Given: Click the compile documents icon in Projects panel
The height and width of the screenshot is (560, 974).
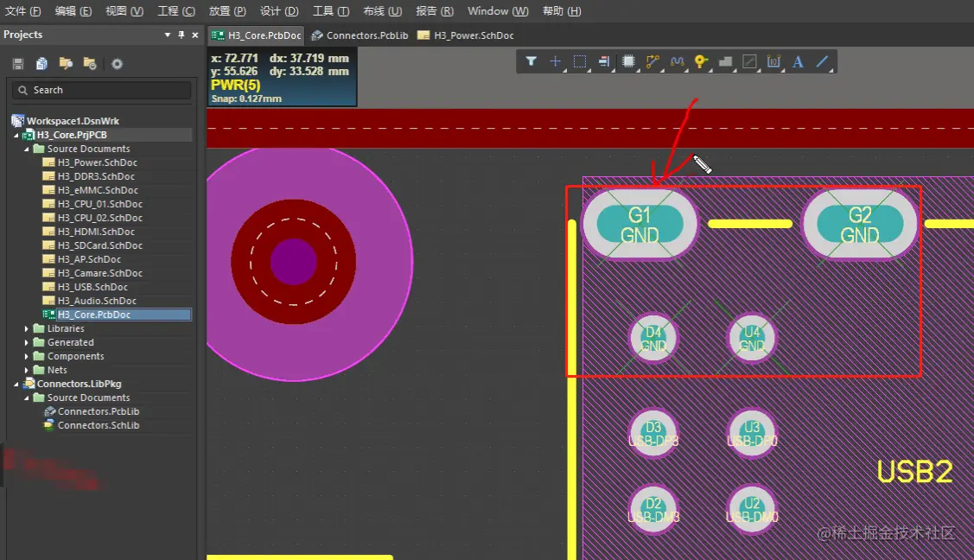Looking at the screenshot, I should tap(41, 63).
